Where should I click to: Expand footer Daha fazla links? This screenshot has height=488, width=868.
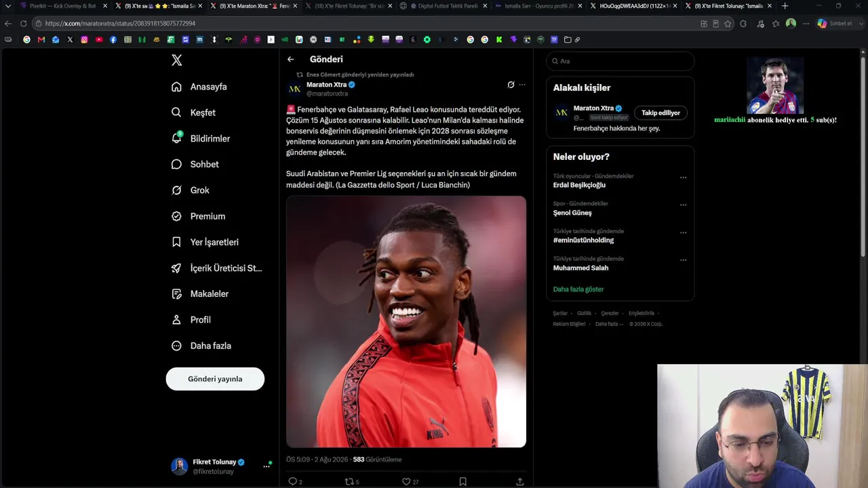click(x=609, y=324)
